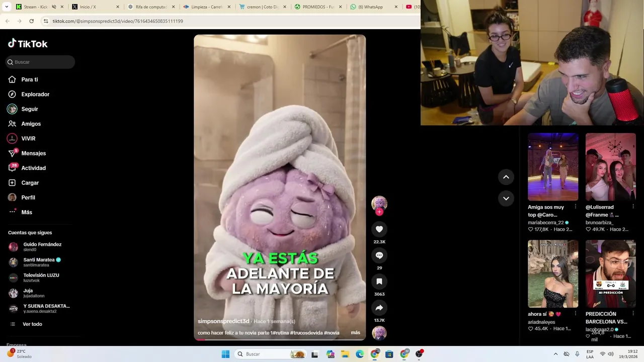
Task: Show hidden system tray icons
Action: click(x=555, y=354)
